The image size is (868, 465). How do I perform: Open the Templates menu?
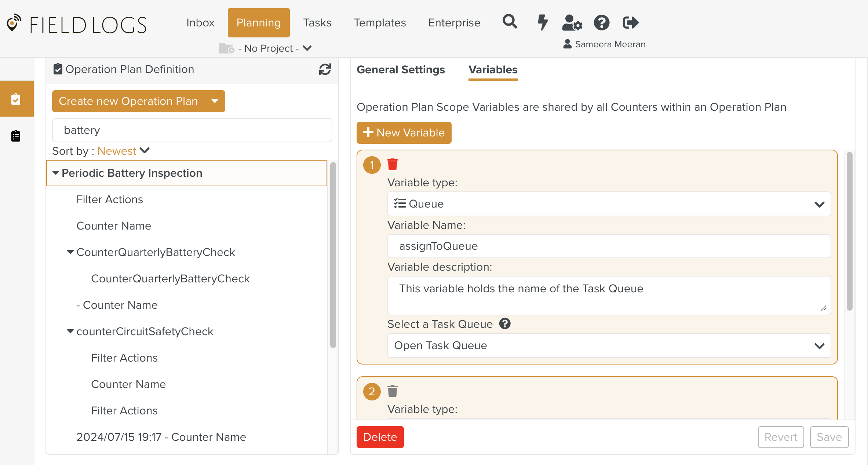coord(380,23)
